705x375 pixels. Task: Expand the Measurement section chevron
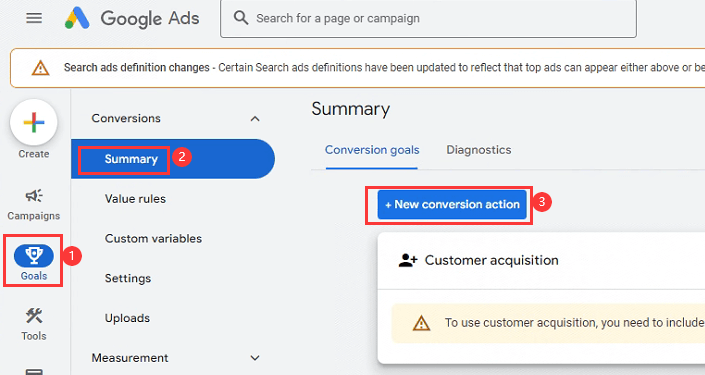point(255,358)
